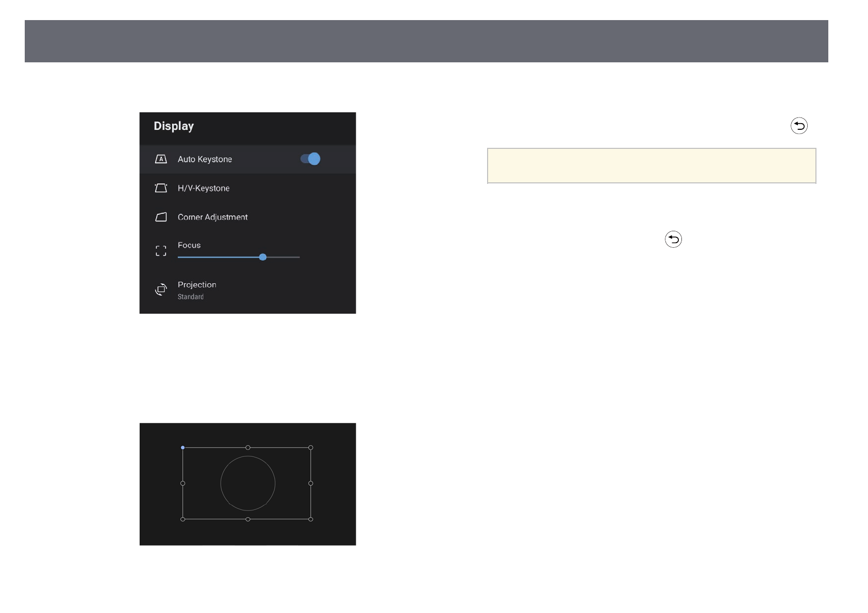Click the right-middle edge handle
868x613 pixels.
click(311, 483)
